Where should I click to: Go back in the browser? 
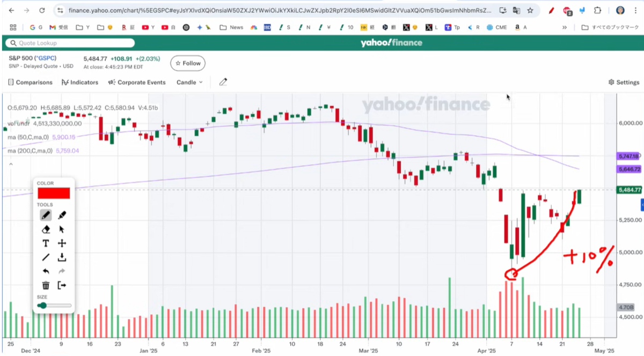(12, 10)
